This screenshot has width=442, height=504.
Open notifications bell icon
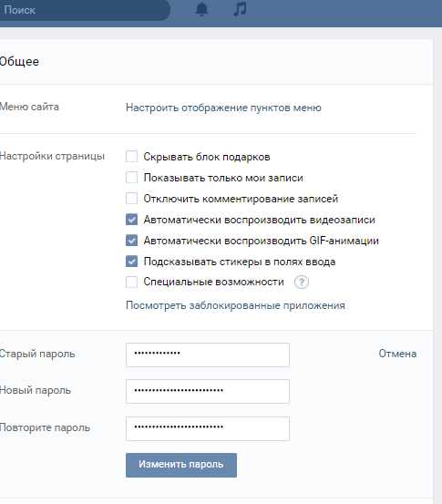(202, 9)
